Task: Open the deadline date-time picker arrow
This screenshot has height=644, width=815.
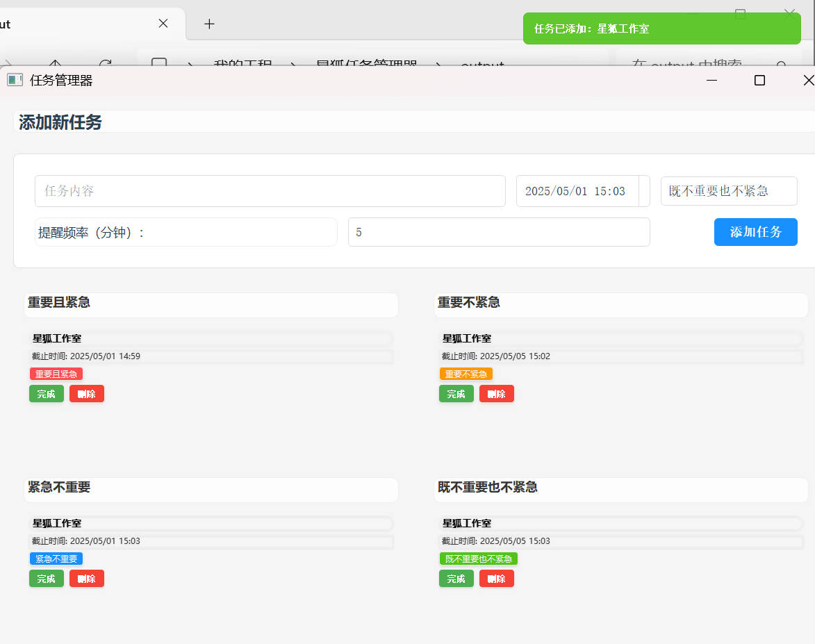Action: tap(644, 191)
